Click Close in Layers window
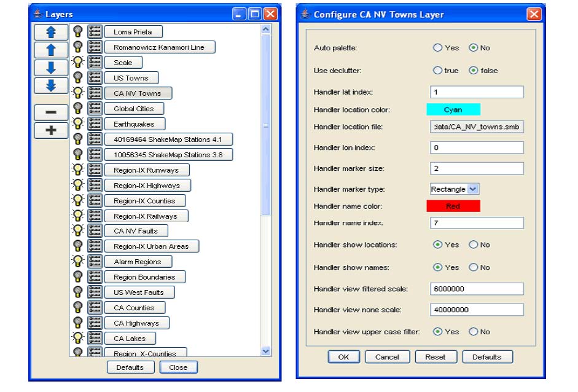This screenshot has height=392, width=578. 178,367
